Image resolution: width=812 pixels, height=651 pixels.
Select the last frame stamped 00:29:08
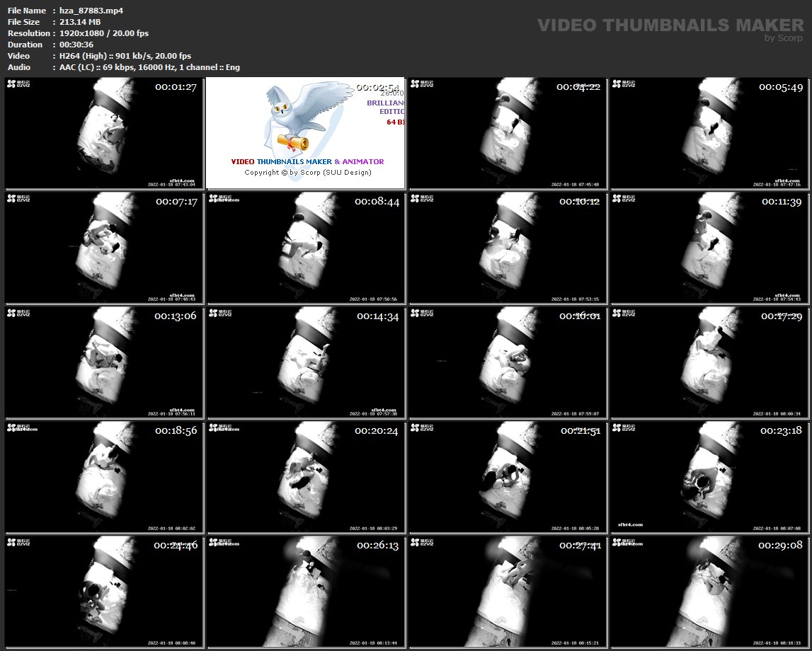[709, 592]
